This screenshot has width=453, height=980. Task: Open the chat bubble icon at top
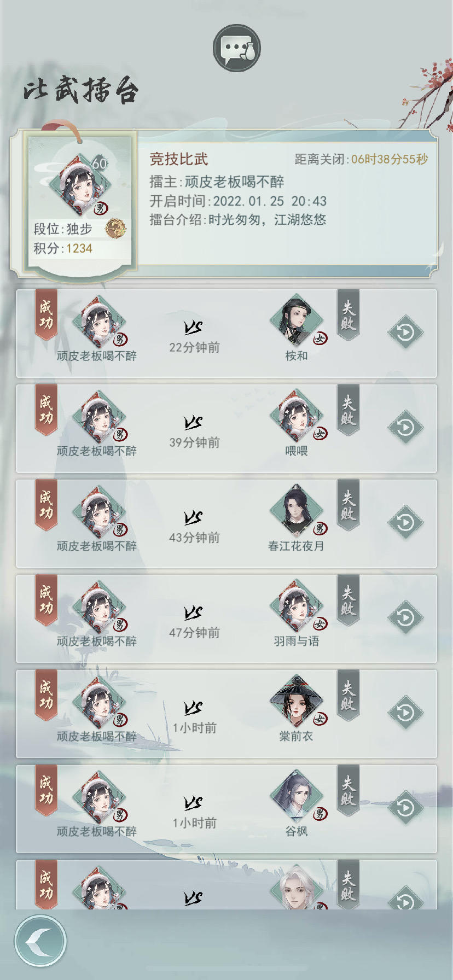236,48
